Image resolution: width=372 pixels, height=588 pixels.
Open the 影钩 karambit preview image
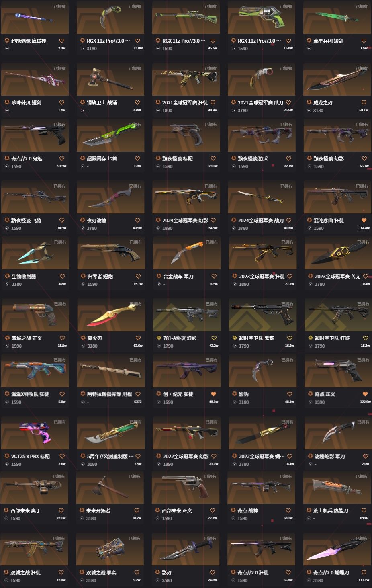tap(262, 371)
